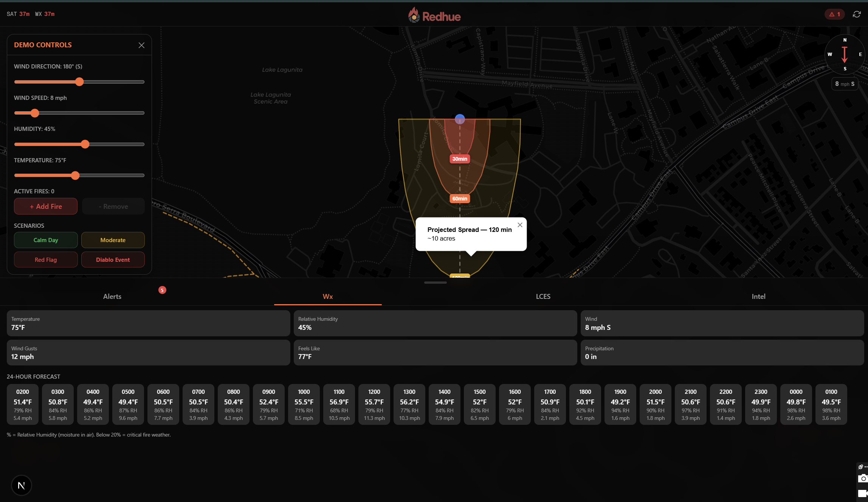Select the Intel tab

tap(758, 297)
